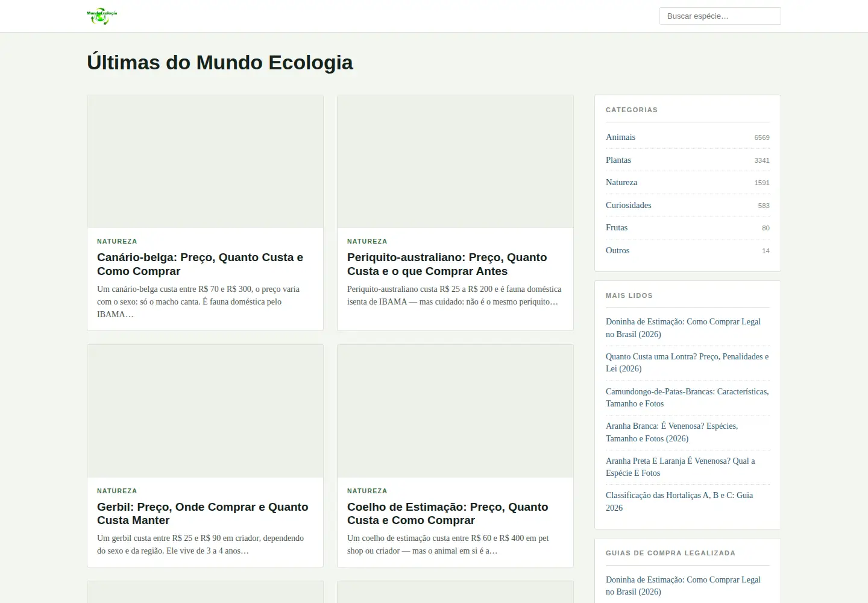
Task: Click Natureza tag above Canário-belga title
Action: click(x=117, y=241)
